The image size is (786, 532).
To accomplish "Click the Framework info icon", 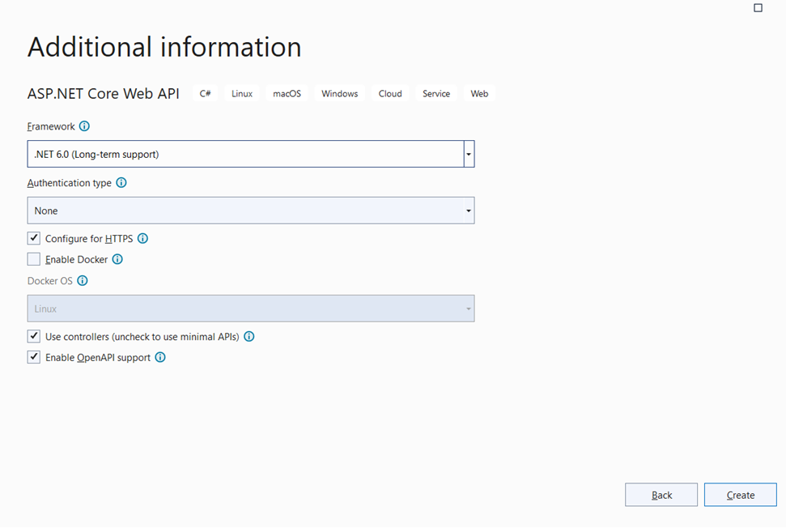I will click(x=84, y=126).
